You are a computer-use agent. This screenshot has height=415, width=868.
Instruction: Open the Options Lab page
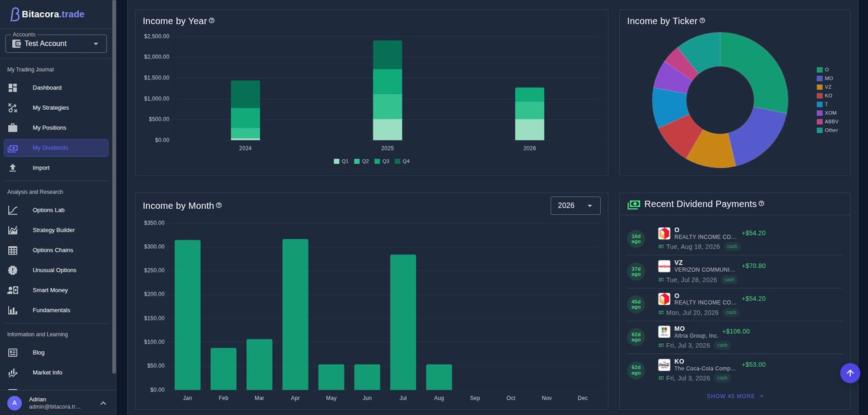(56, 210)
